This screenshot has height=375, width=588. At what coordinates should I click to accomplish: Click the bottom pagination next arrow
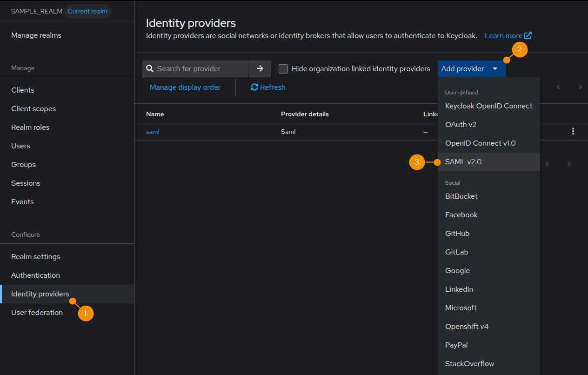click(x=569, y=164)
